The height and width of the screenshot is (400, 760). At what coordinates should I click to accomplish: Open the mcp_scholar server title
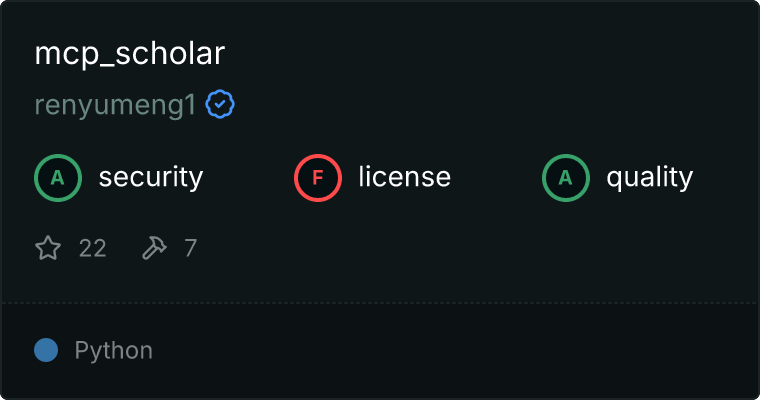[129, 53]
